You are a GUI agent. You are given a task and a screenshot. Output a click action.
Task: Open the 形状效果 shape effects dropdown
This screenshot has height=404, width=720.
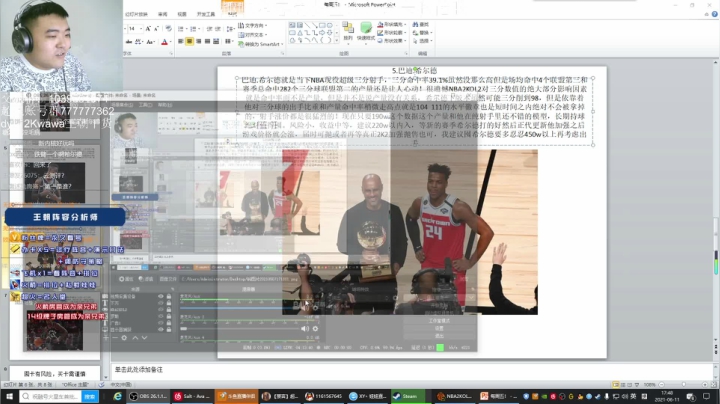[392, 41]
